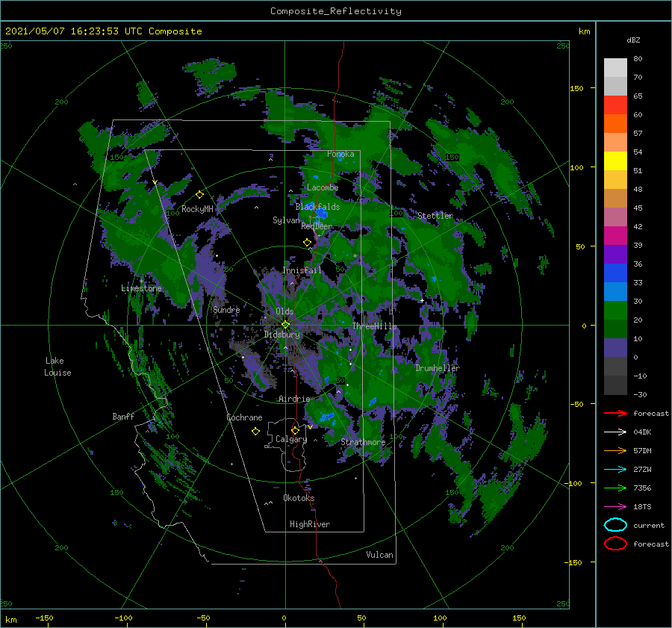This screenshot has height=628, width=672.
Task: Click the white 04DK arrow in the legend
Action: pyautogui.click(x=615, y=432)
